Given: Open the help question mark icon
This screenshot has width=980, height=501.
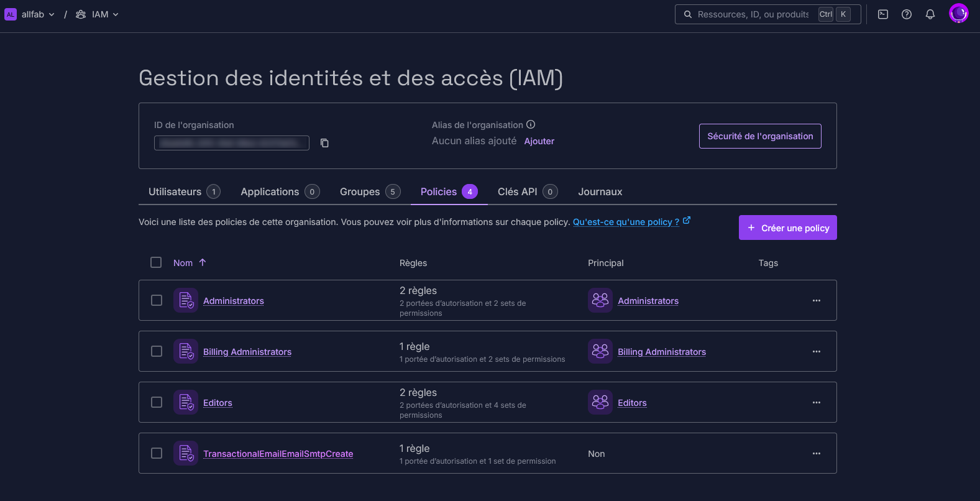Looking at the screenshot, I should point(907,14).
